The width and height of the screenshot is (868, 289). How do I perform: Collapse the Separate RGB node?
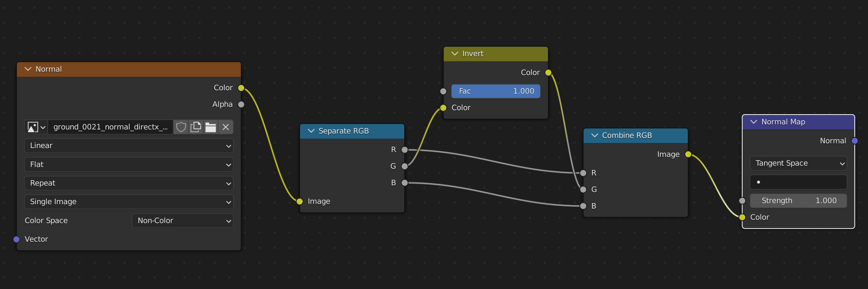click(x=311, y=131)
